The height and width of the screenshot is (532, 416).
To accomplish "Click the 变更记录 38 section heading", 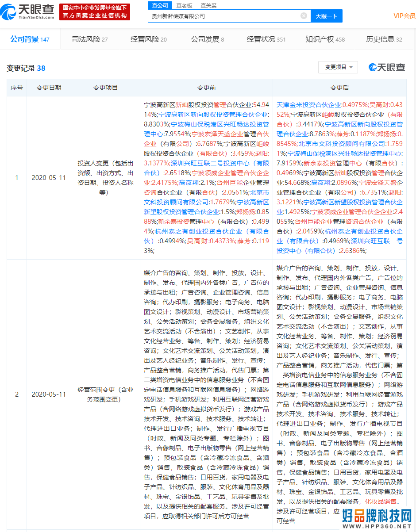I will [x=26, y=68].
